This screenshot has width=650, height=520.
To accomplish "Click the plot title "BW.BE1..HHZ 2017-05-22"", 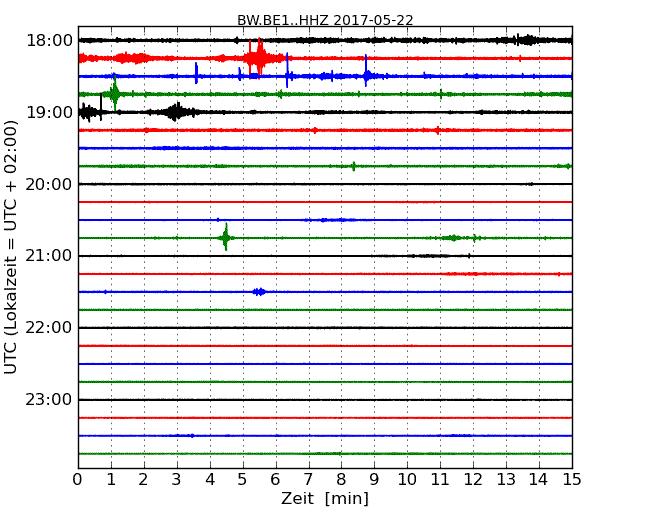I will 325,20.
